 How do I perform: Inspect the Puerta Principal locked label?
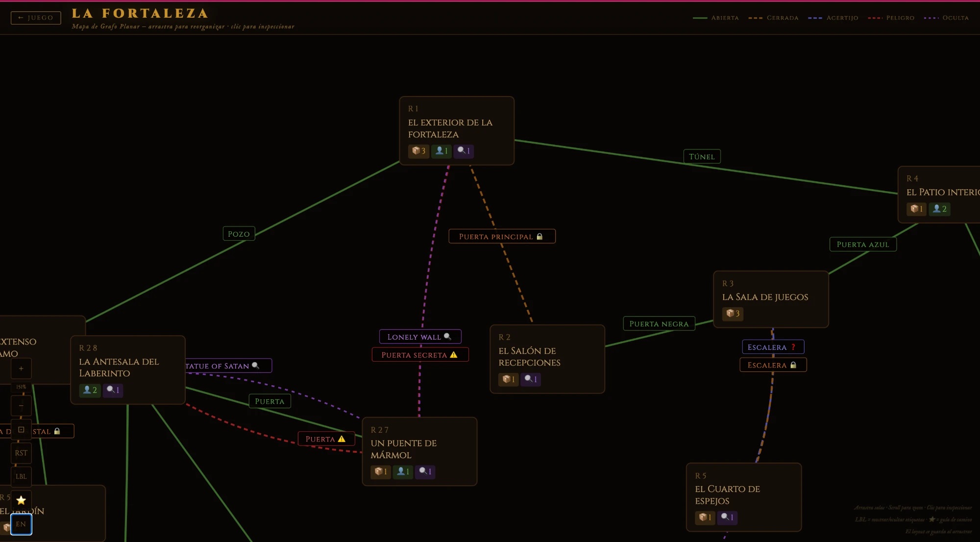tap(502, 236)
